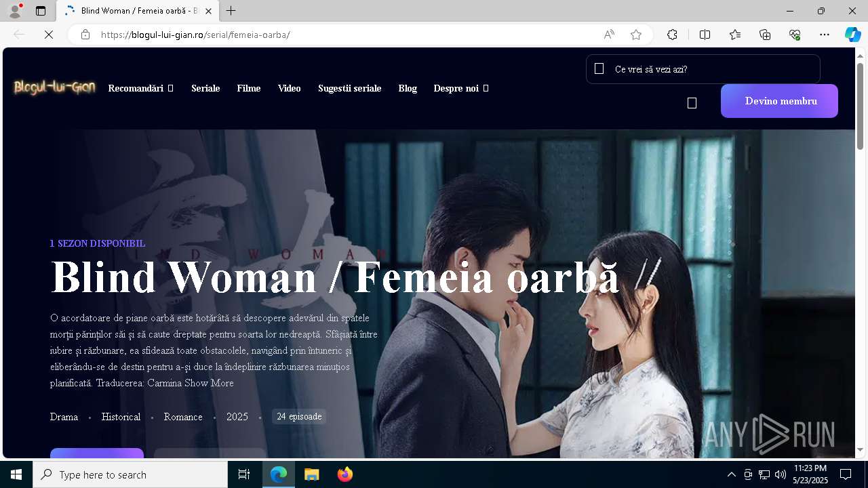Open the Filme menu item
The width and height of the screenshot is (868, 488).
[249, 88]
